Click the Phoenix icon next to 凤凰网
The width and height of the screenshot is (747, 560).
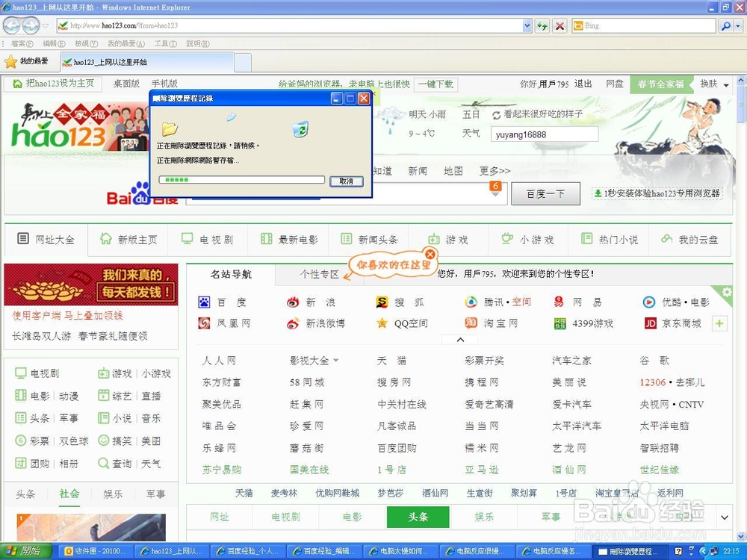[204, 323]
